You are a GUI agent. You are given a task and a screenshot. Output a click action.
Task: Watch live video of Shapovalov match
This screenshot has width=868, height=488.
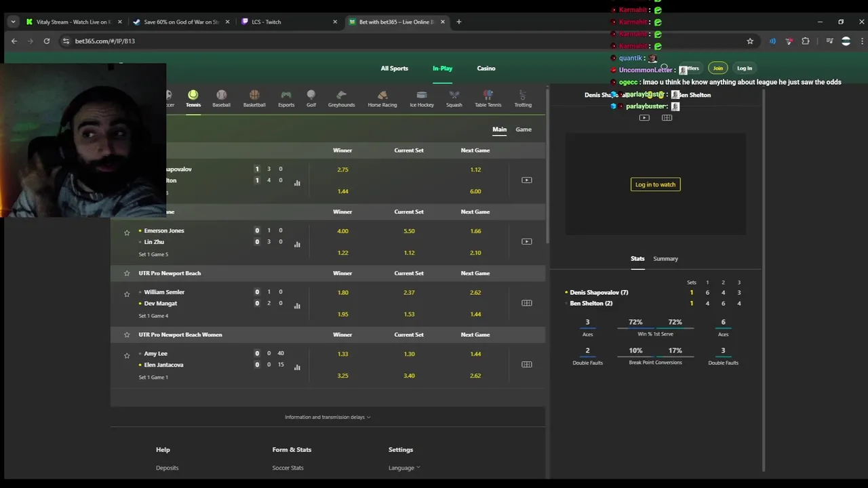pyautogui.click(x=526, y=180)
